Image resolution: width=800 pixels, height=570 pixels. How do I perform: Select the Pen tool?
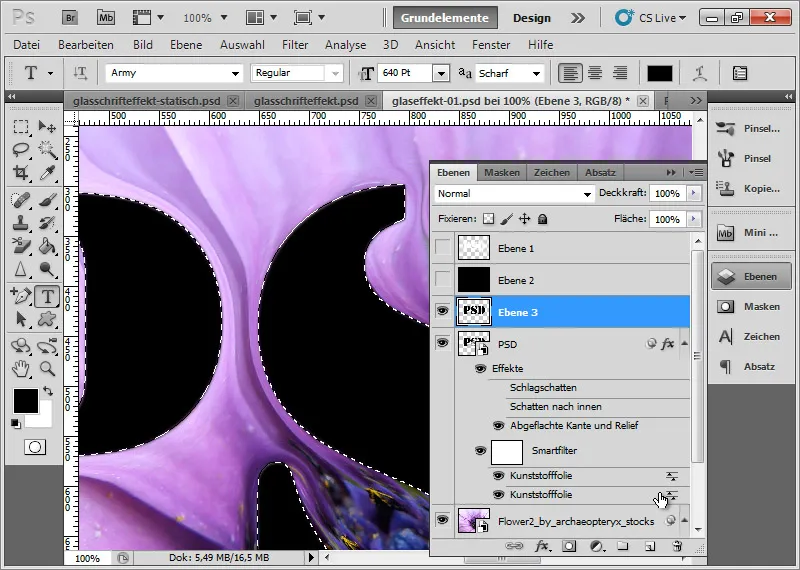21,296
